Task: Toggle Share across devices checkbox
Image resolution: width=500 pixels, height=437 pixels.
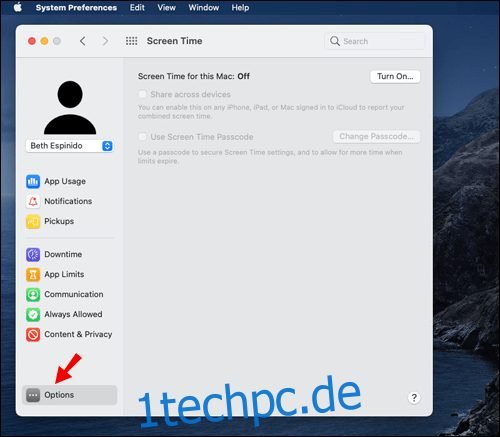Action: 142,94
